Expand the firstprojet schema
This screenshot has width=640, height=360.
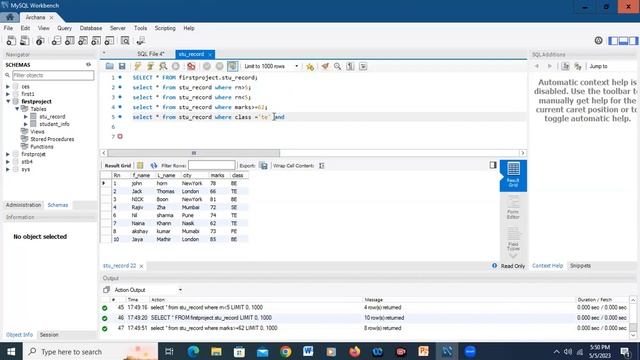point(8,154)
